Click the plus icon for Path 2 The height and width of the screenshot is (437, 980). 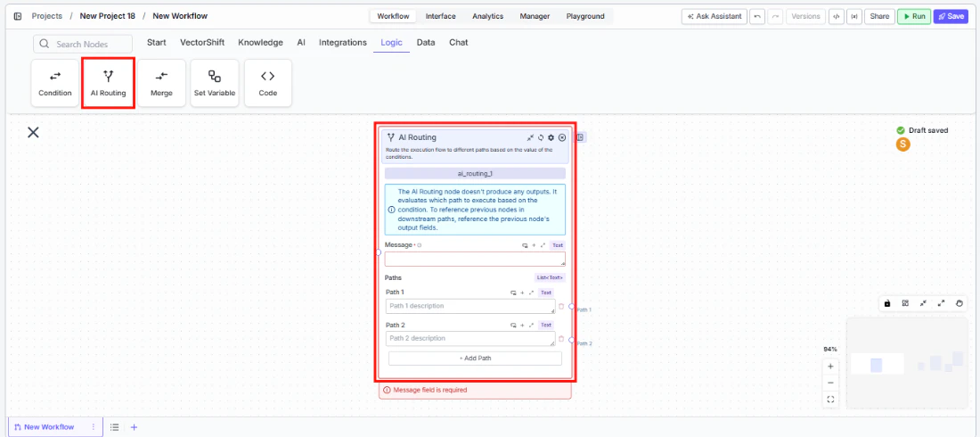coord(522,325)
